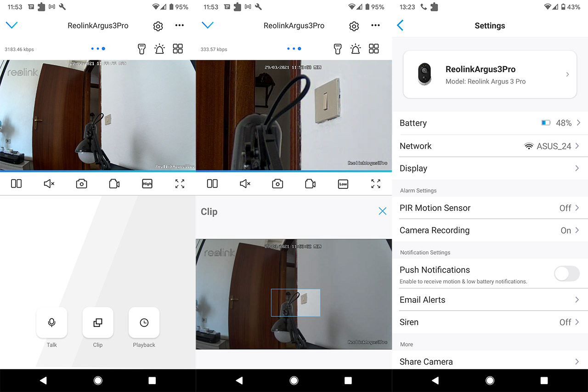Tap the Clip button
This screenshot has width=588, height=392.
tap(98, 323)
